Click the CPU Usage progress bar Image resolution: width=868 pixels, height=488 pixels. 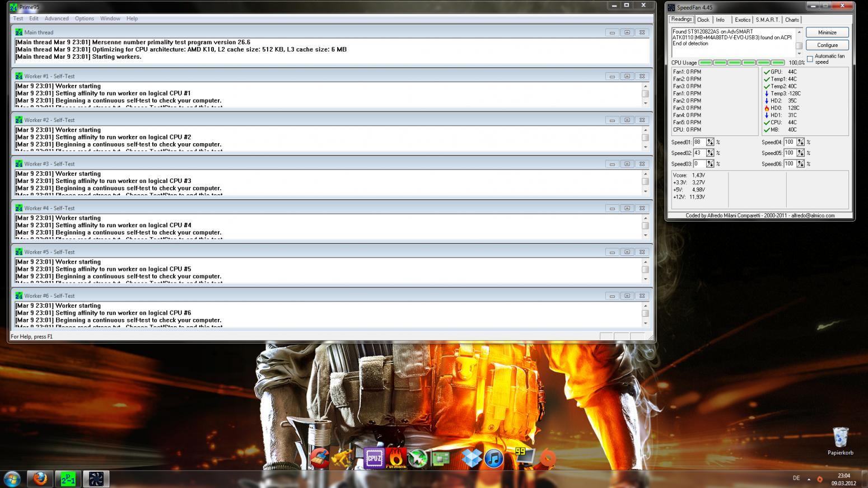pyautogui.click(x=741, y=63)
